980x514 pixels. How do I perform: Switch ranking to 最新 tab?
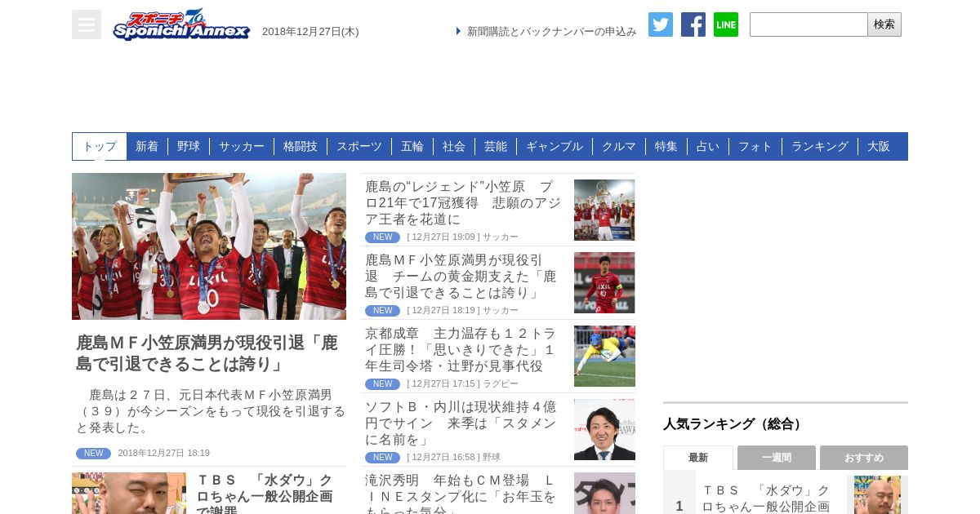click(698, 458)
